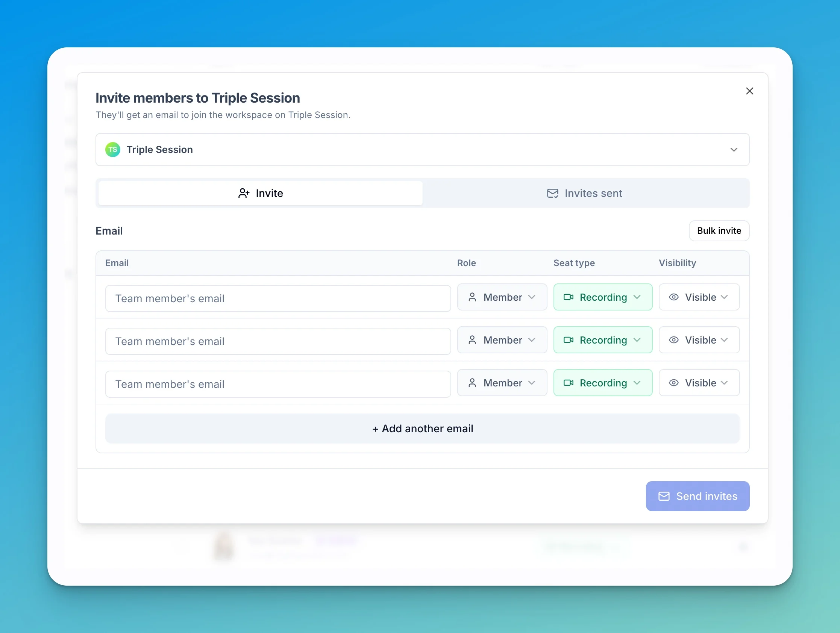840x633 pixels.
Task: Open Bulk invite
Action: click(x=719, y=231)
